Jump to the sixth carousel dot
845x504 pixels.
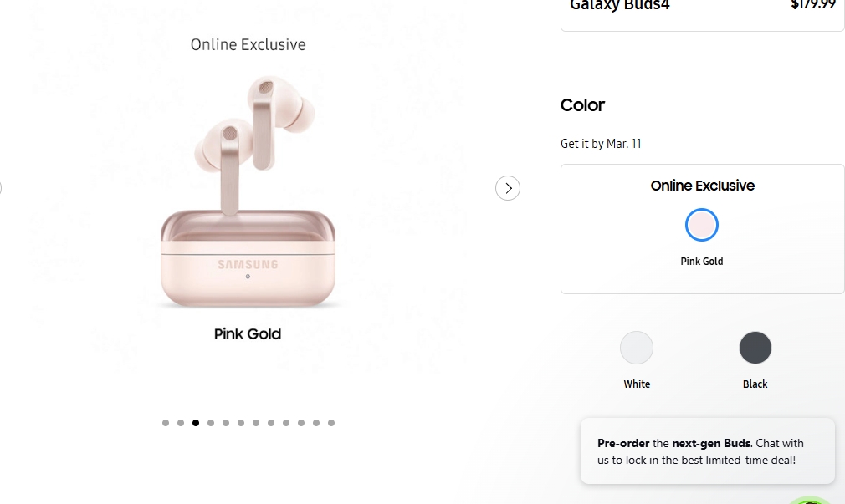tap(241, 423)
